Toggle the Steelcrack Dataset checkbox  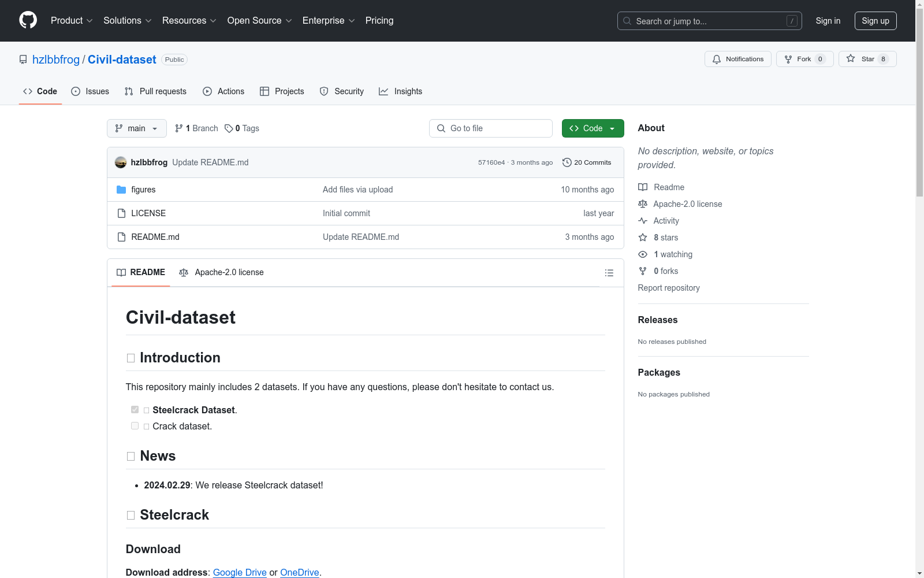click(x=135, y=409)
